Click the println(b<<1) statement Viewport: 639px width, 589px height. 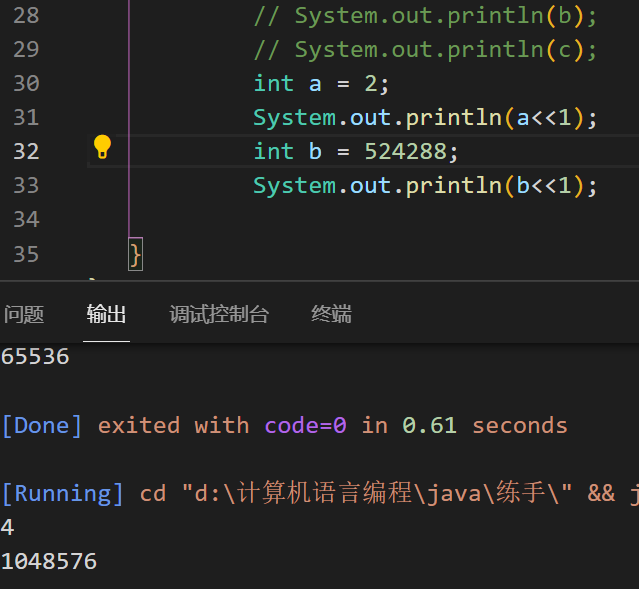424,186
